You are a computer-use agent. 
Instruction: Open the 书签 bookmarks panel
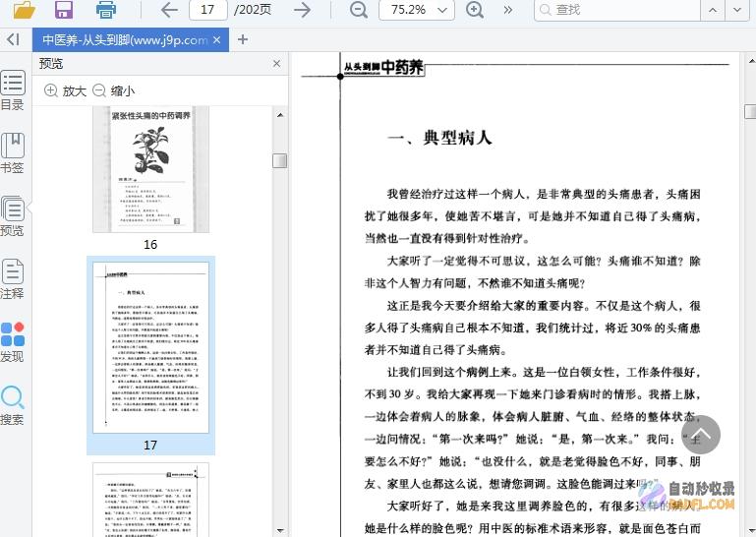13,153
